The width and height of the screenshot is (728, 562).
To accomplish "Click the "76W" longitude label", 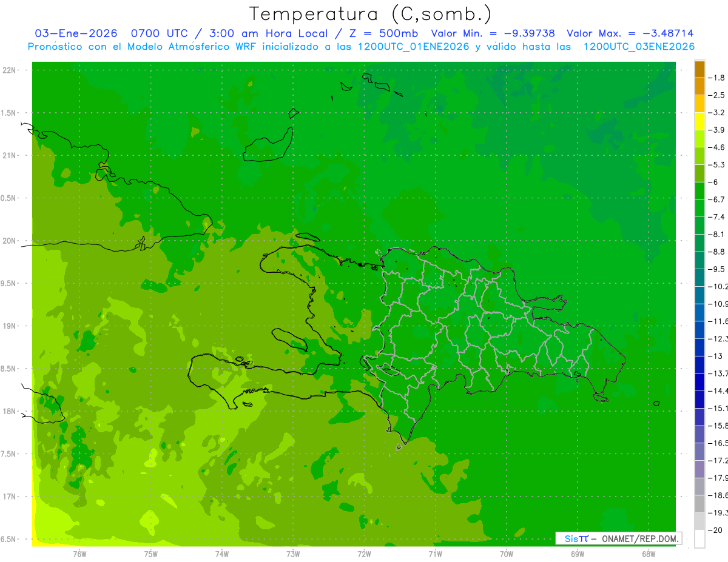I will (79, 554).
